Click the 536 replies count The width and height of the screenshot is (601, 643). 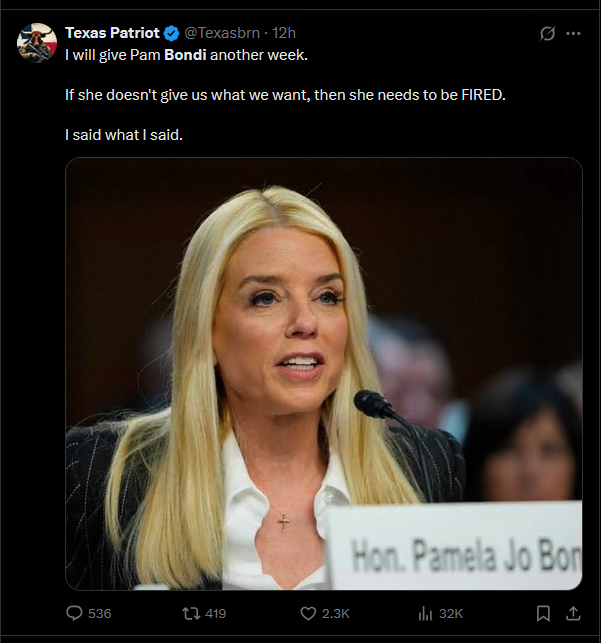tap(100, 613)
